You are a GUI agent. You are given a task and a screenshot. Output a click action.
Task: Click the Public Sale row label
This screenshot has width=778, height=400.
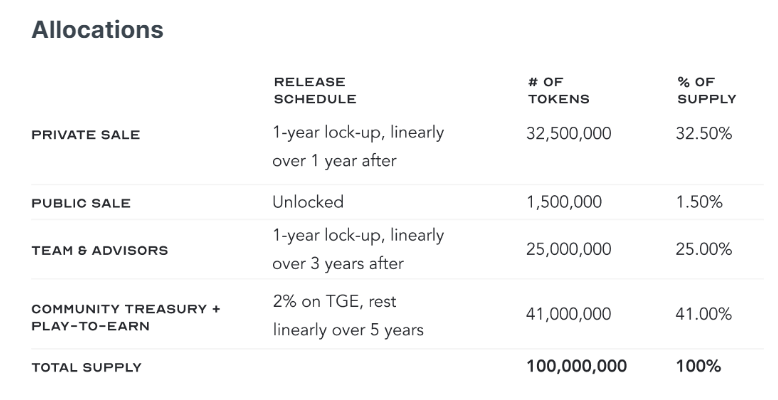point(81,203)
